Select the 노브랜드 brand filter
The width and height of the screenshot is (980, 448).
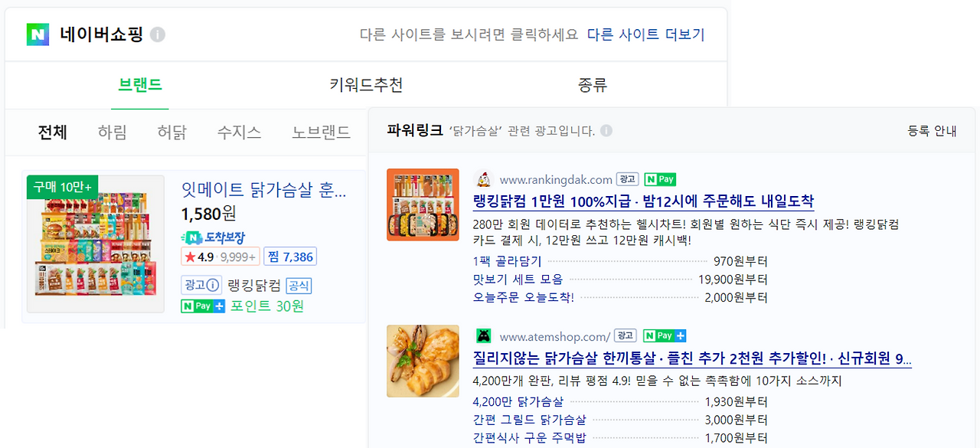point(321,132)
